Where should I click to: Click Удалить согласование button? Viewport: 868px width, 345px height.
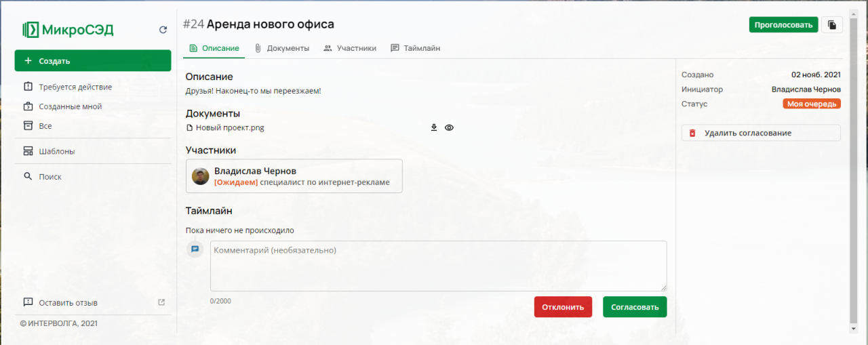tap(761, 133)
